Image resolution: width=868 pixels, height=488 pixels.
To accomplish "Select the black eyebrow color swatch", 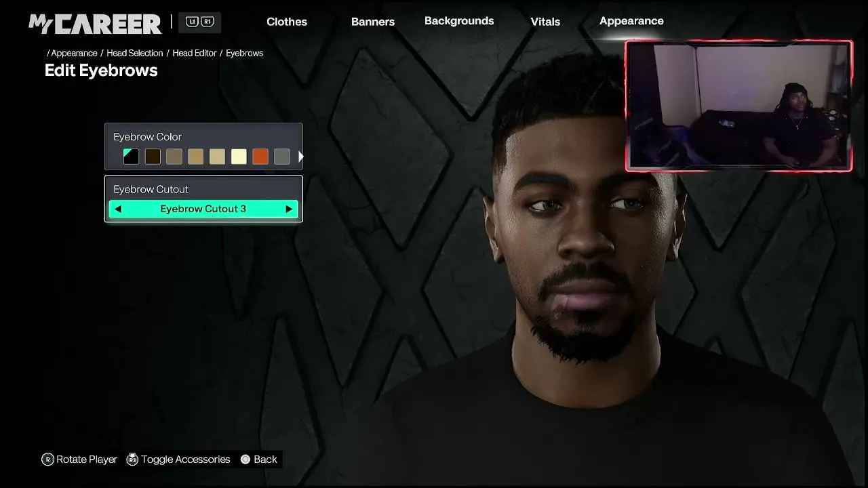I will [131, 157].
